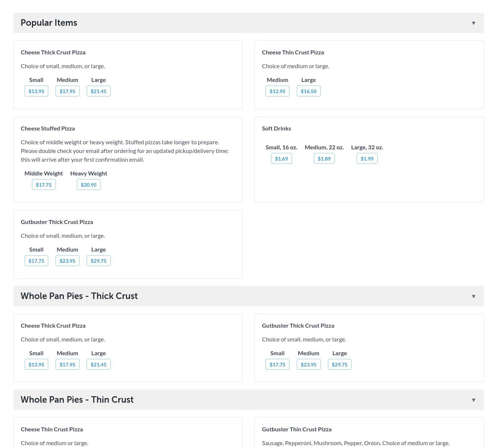
Task: Select Large $21.45 Cheese Thick Crust in Popular Items
Action: coord(99,91)
